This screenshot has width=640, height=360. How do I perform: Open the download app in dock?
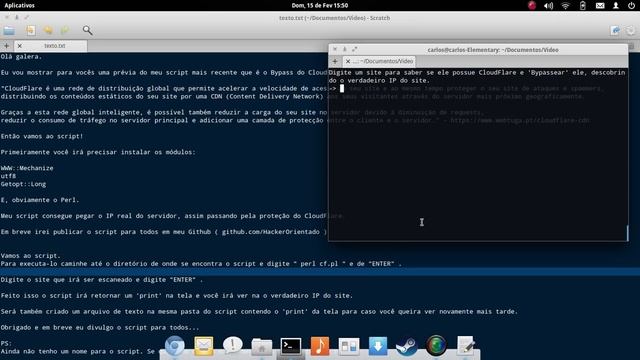click(x=378, y=346)
